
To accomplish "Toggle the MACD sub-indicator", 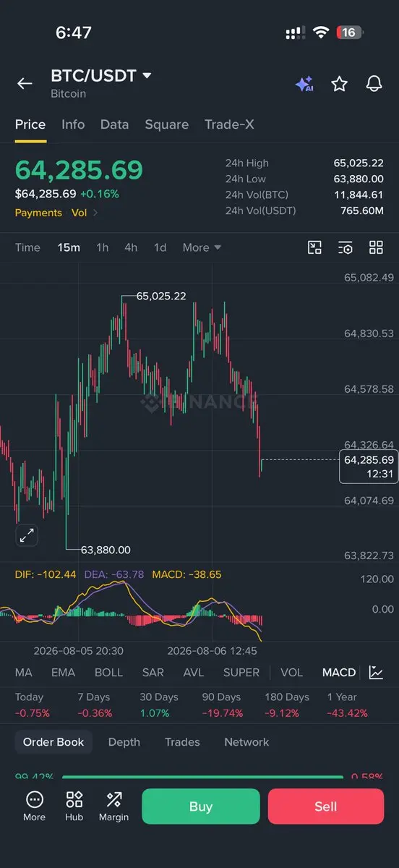I will click(x=339, y=673).
